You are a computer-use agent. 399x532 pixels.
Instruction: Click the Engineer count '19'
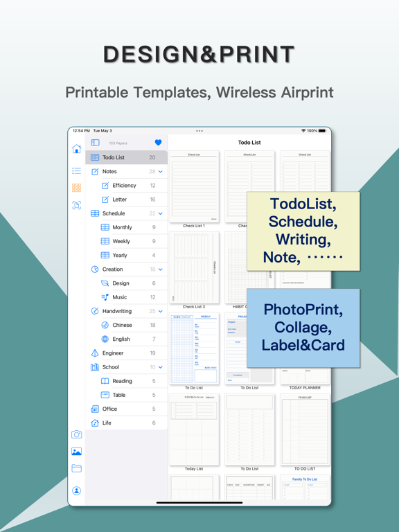pyautogui.click(x=152, y=353)
